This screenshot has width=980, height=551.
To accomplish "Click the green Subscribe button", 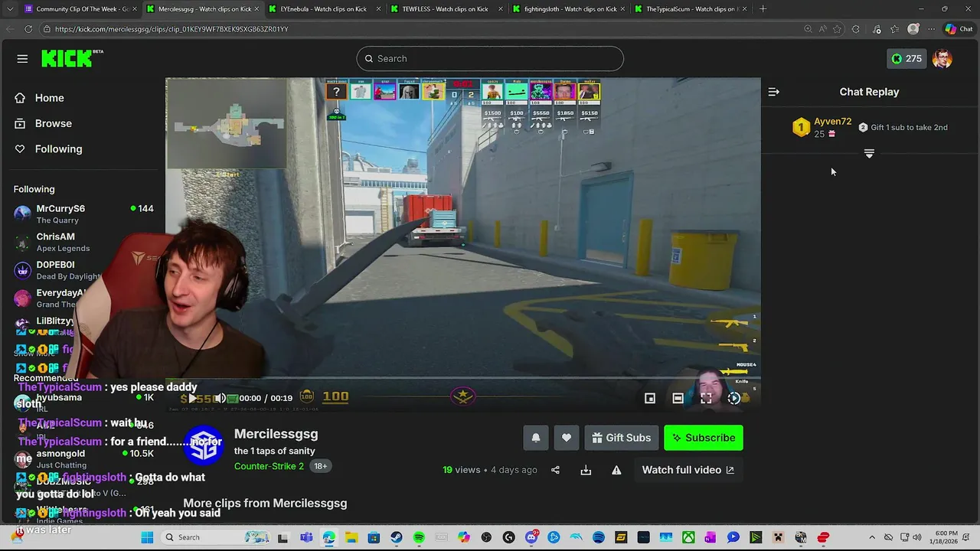I will pyautogui.click(x=704, y=438).
